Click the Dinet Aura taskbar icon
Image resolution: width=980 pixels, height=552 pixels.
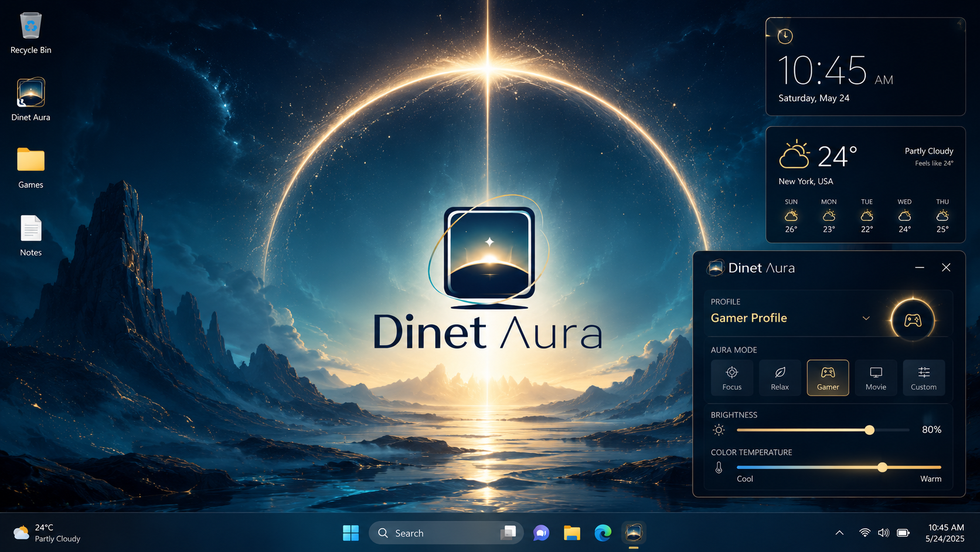pos(634,533)
